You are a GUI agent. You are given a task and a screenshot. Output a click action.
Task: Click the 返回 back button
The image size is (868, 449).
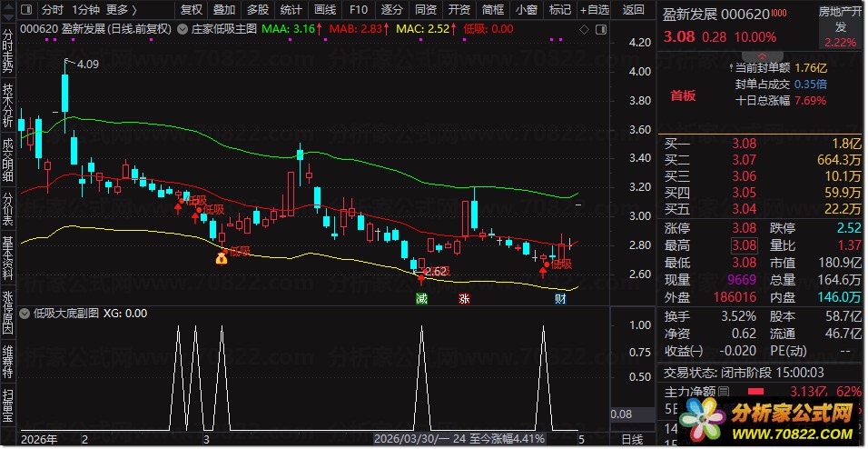633,9
